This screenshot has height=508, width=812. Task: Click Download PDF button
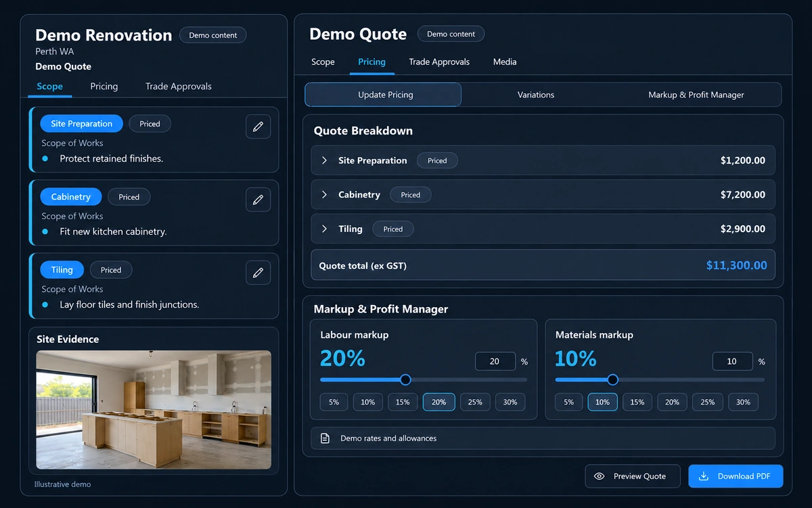736,476
